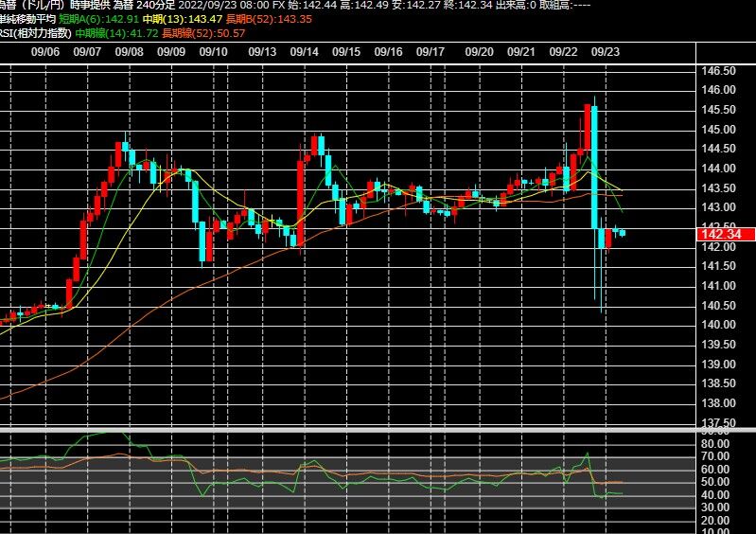
Task: Click the 09/16 date label
Action: (388, 52)
